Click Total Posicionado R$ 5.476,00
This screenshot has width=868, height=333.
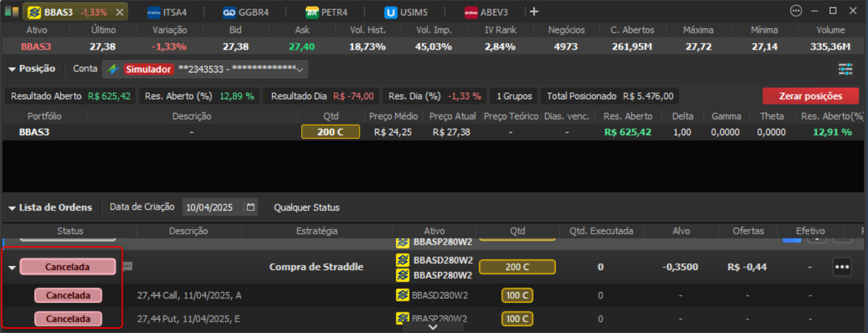pos(610,96)
